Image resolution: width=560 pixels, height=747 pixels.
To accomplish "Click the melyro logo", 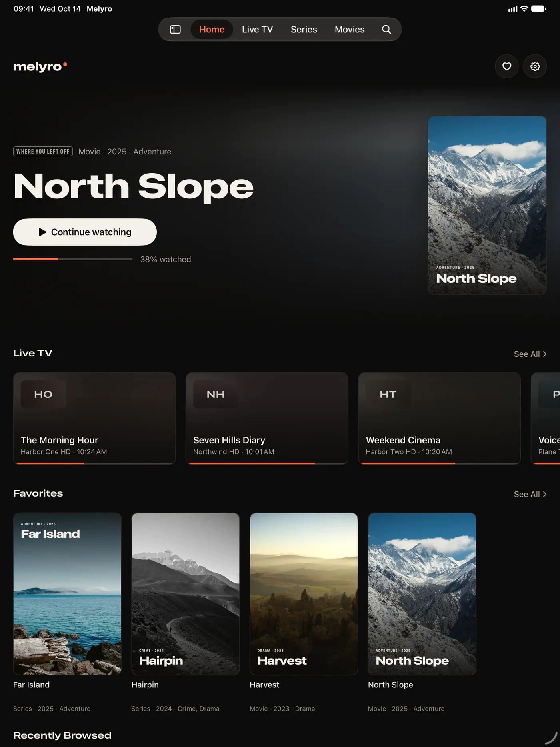I will pyautogui.click(x=40, y=66).
